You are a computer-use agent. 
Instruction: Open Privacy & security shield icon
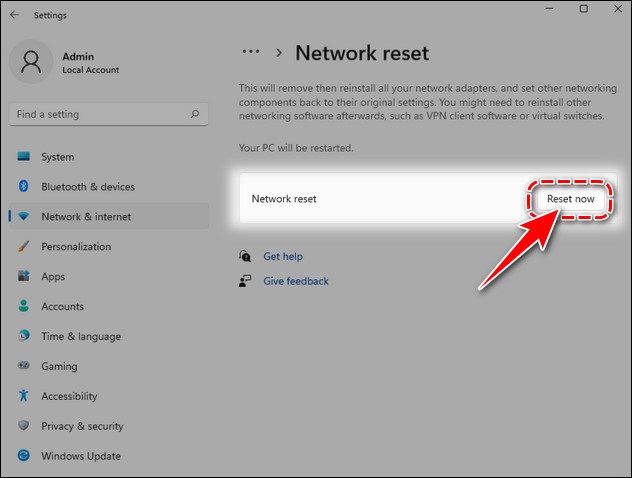click(x=24, y=427)
